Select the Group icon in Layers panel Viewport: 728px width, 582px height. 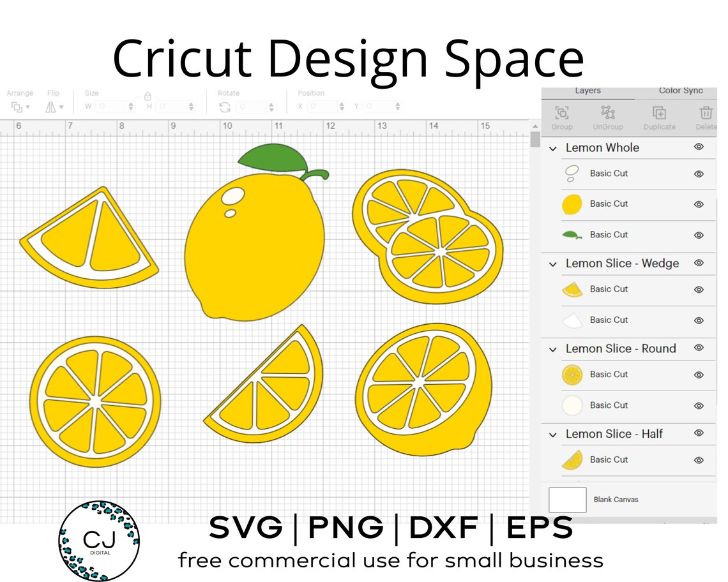point(562,112)
